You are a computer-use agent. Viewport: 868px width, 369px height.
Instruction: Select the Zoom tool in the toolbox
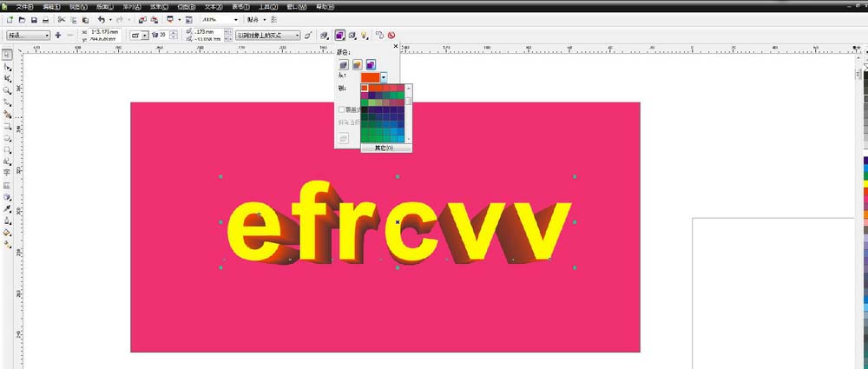coord(7,89)
